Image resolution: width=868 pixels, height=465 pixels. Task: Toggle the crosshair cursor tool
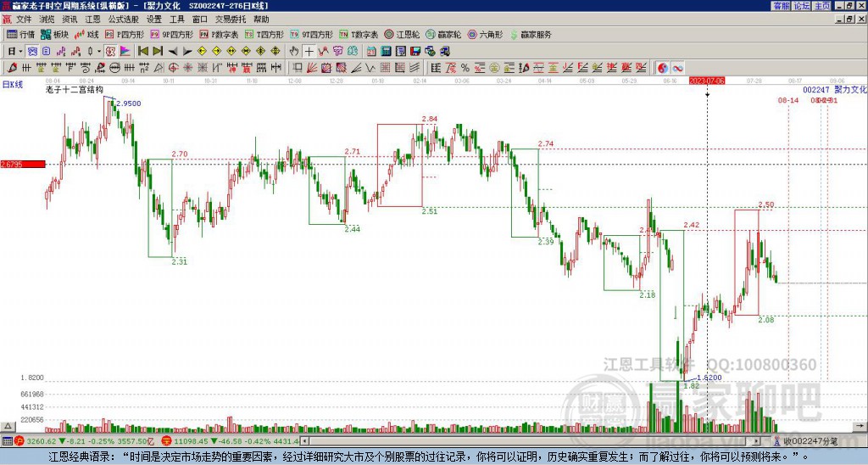309,52
